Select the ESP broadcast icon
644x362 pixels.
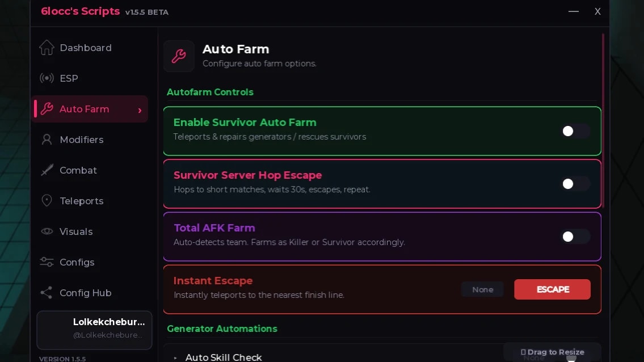pyautogui.click(x=47, y=78)
